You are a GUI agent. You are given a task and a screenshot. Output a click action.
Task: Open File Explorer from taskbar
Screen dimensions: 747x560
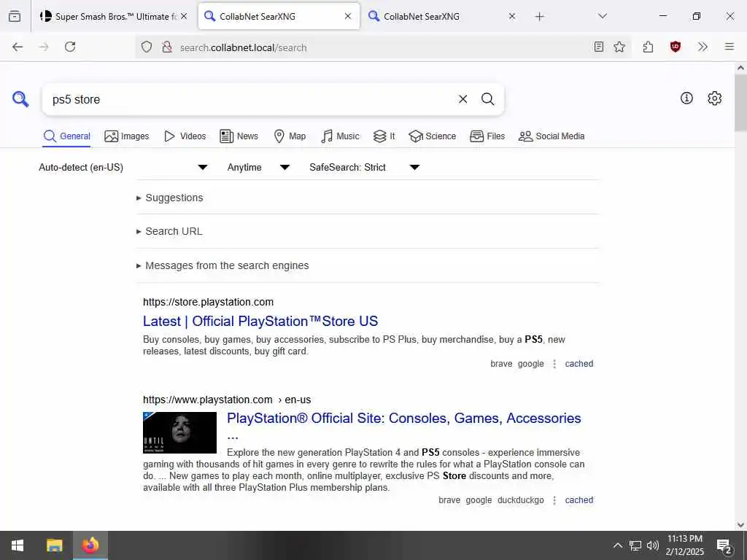pyautogui.click(x=54, y=545)
